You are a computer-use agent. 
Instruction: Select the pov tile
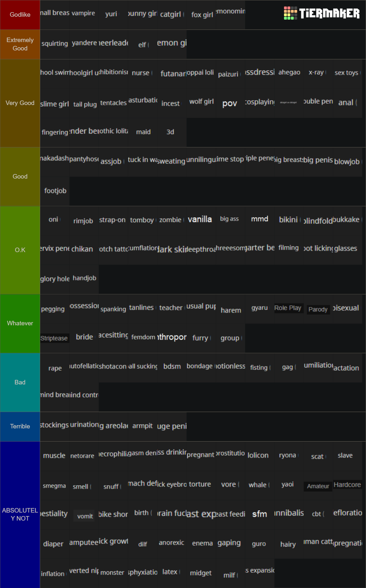click(231, 103)
